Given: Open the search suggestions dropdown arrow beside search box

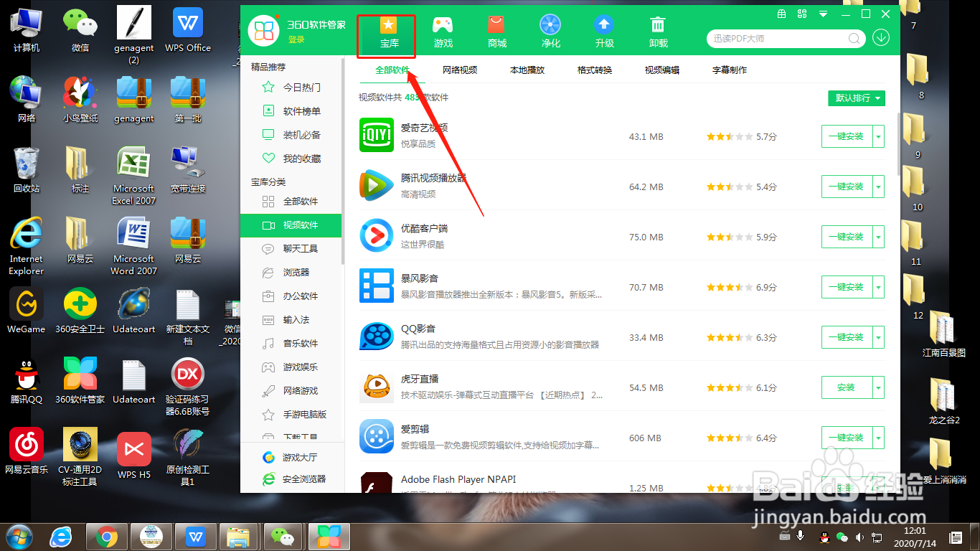Looking at the screenshot, I should 881,37.
